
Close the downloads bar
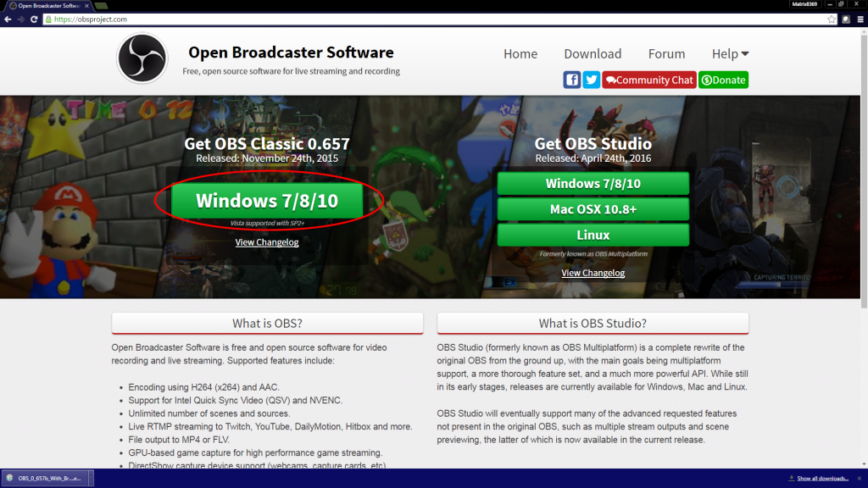(860, 478)
